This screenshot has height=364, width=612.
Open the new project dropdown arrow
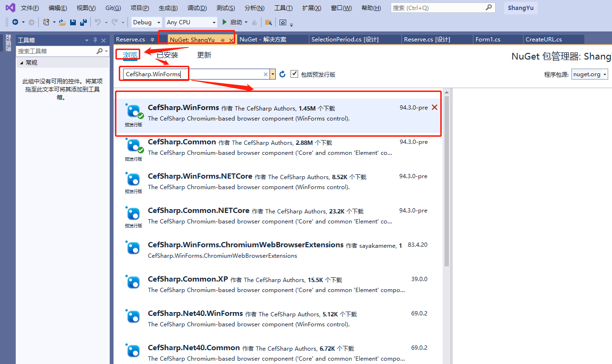tap(54, 22)
